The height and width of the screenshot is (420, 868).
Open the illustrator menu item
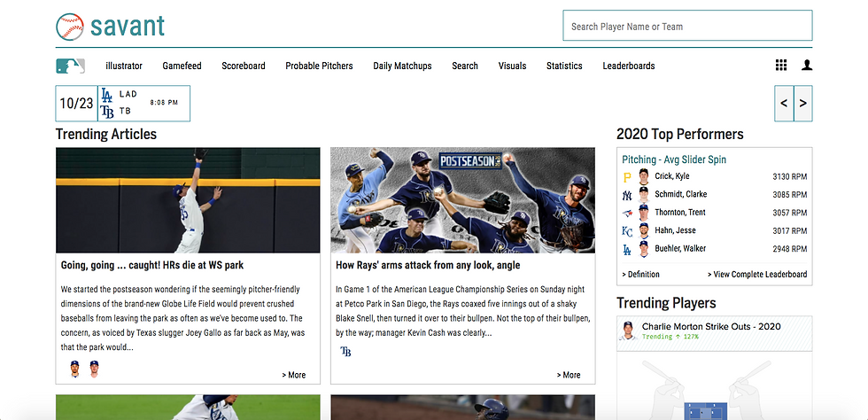[124, 66]
